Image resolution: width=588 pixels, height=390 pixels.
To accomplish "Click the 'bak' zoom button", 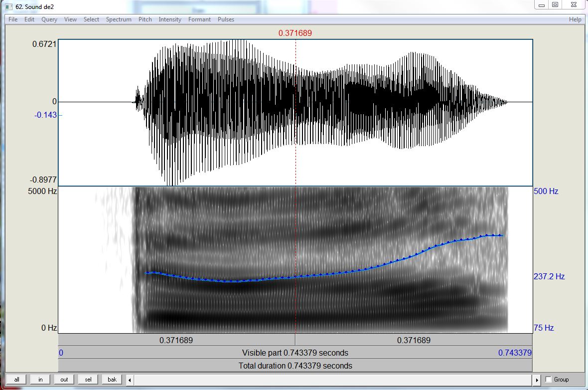I will [112, 380].
